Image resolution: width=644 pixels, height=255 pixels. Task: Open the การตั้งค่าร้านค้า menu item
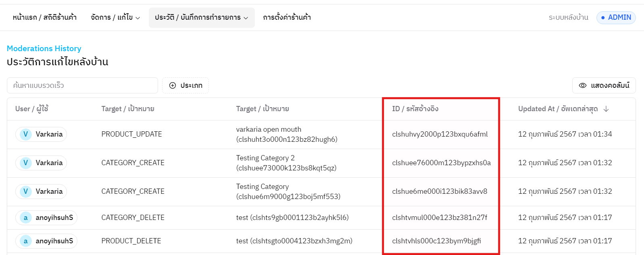287,17
